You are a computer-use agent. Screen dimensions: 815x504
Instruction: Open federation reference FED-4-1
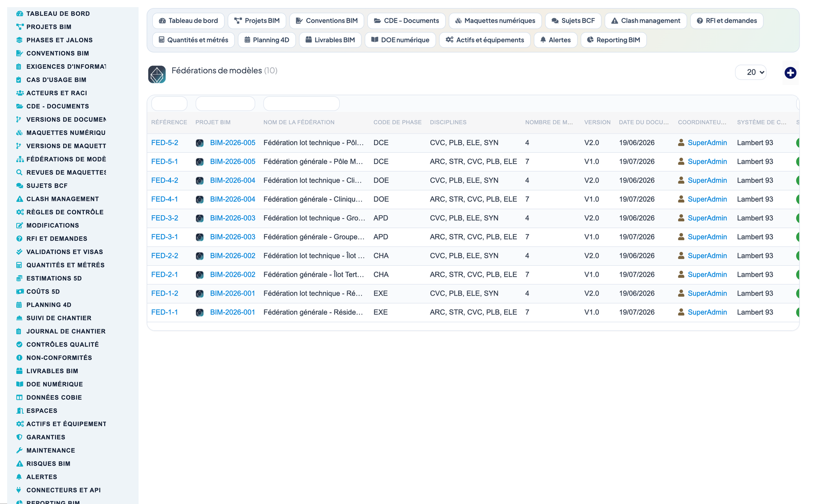(165, 199)
